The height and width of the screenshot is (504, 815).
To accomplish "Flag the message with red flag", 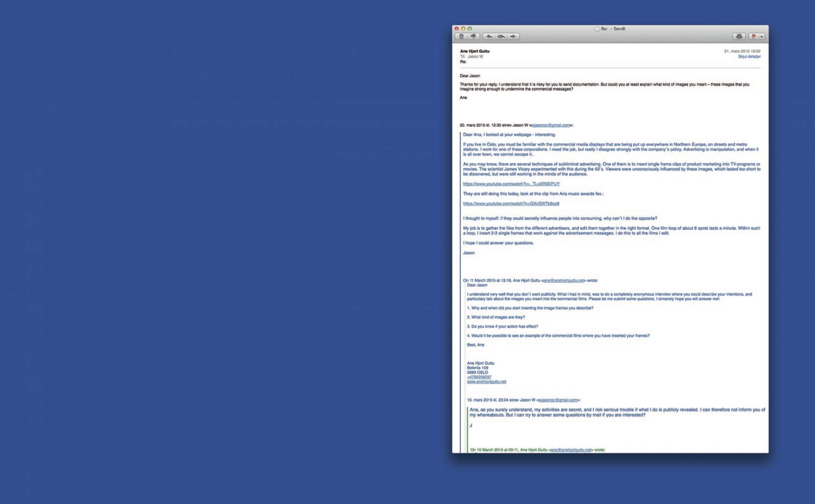I will coord(753,37).
